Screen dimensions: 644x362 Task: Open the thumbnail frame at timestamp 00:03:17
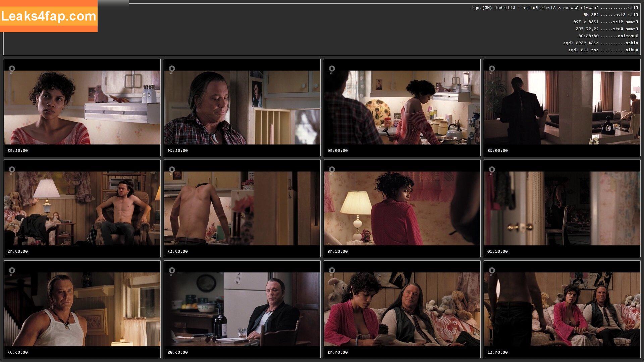point(242,208)
